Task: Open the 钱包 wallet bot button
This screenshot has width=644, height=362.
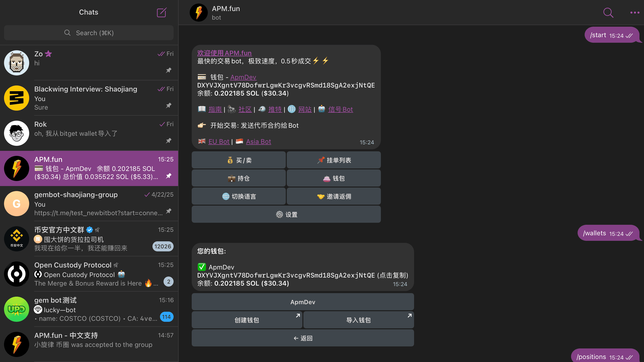Action: [334, 178]
